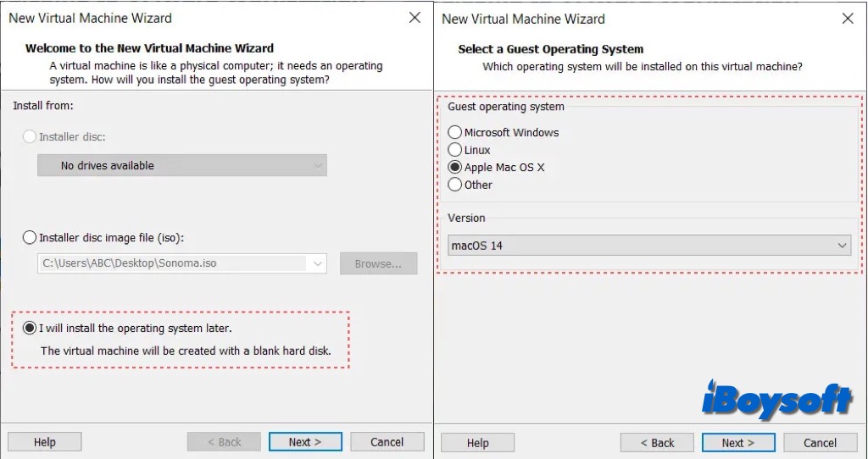Click the Sonoma.iso path input field
Image resolution: width=868 pixels, height=459 pixels.
pos(173,263)
